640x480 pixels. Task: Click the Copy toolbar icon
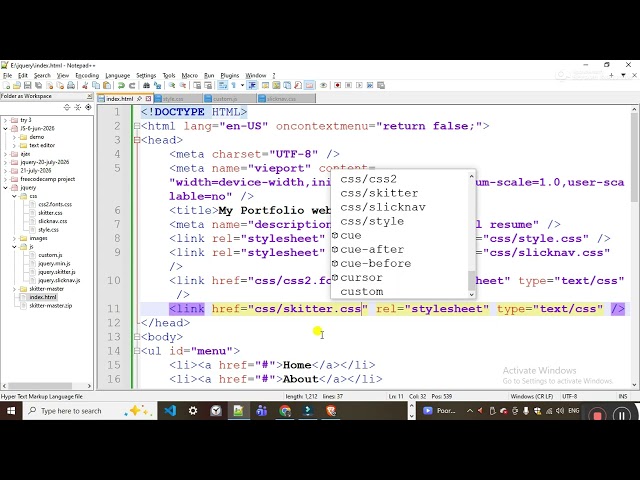96,85
